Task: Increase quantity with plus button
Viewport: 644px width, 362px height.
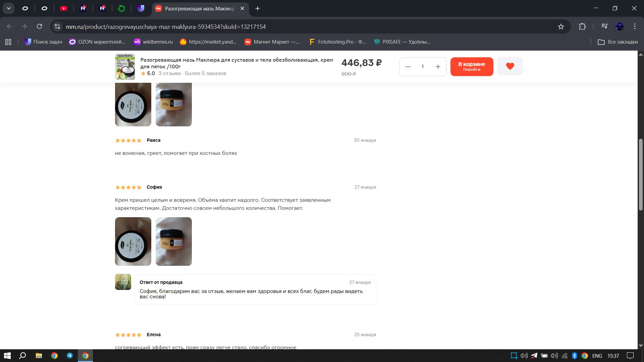Action: tap(438, 67)
